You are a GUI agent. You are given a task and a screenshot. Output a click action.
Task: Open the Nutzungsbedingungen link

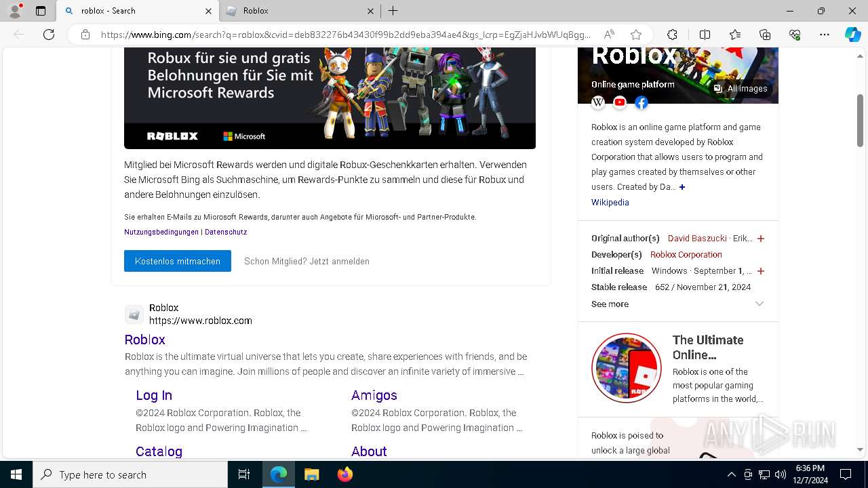click(161, 232)
